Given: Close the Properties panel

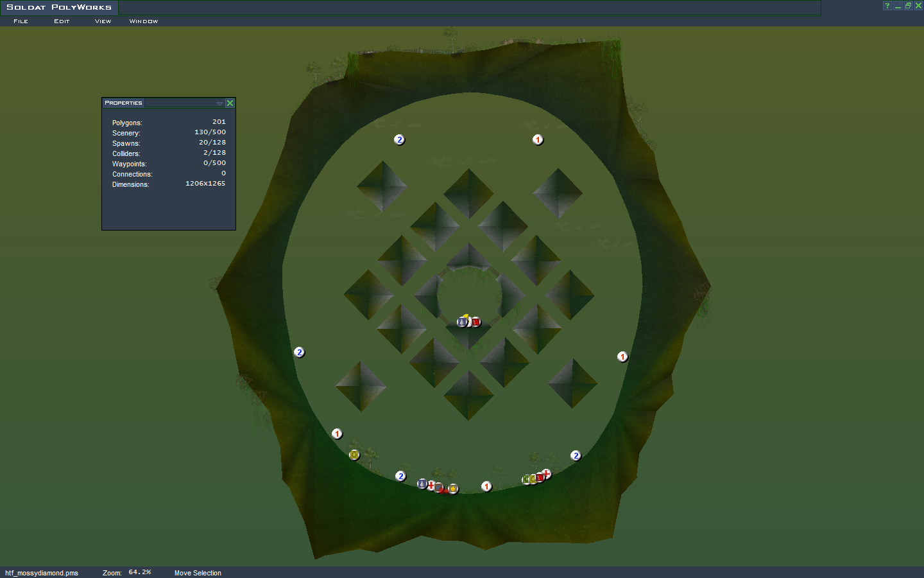Looking at the screenshot, I should point(230,103).
